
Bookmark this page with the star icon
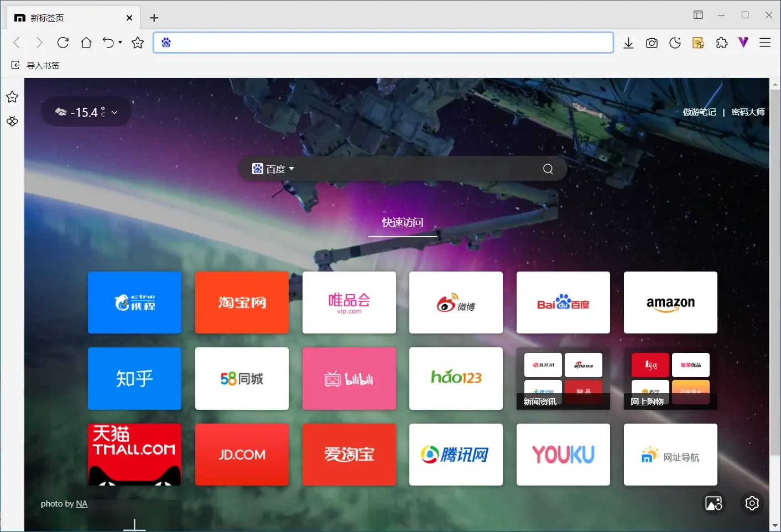click(138, 43)
